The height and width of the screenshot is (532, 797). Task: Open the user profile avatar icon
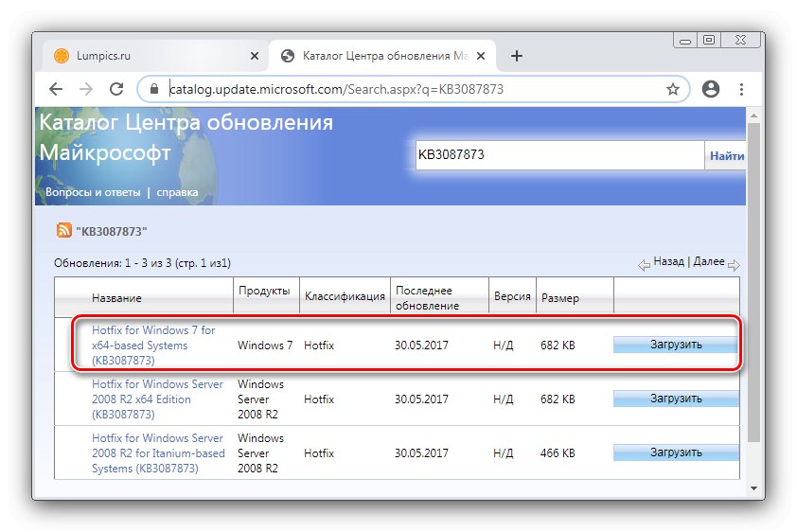tap(710, 89)
